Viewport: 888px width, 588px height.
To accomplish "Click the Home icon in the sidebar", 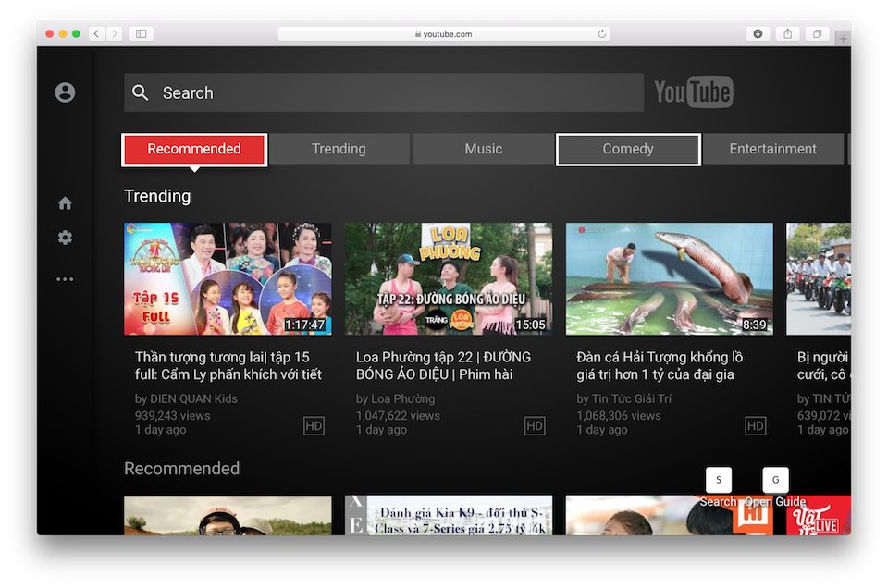I will [x=65, y=202].
